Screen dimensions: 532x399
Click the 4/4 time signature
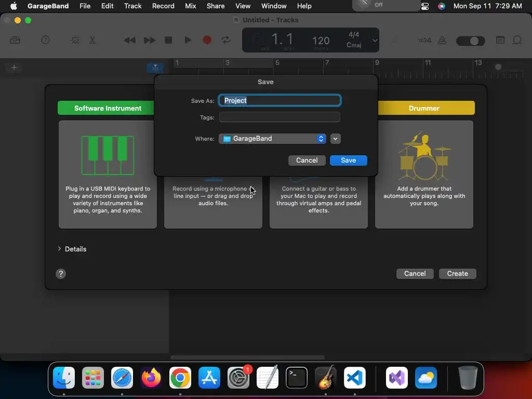[354, 35]
